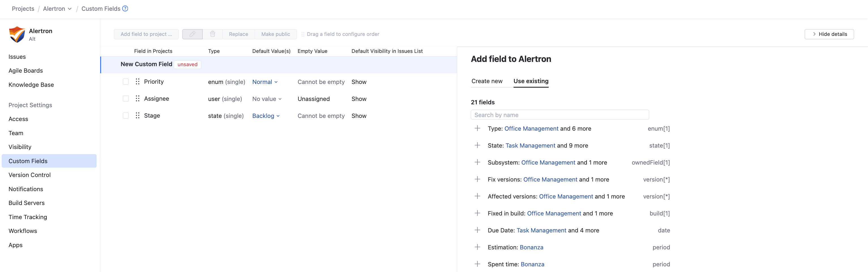Open Workflows in project settings sidebar
The height and width of the screenshot is (272, 868).
coord(23,231)
